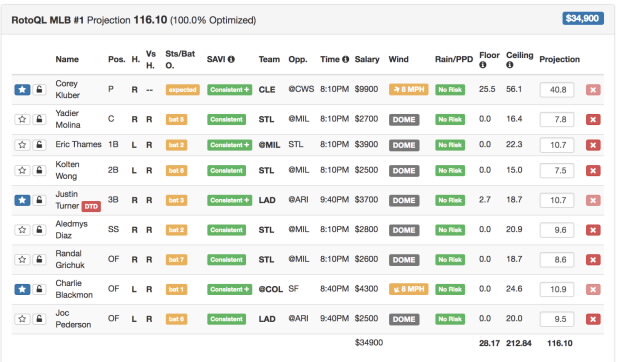Screen dimensions: 622x362
Task: Remove Joc Pederson with red X
Action: coord(593,319)
